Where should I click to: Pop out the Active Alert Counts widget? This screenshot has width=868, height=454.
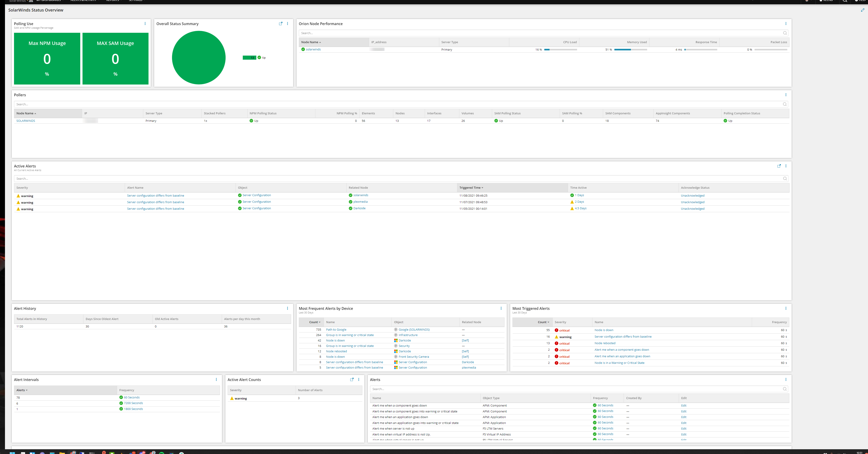click(352, 380)
